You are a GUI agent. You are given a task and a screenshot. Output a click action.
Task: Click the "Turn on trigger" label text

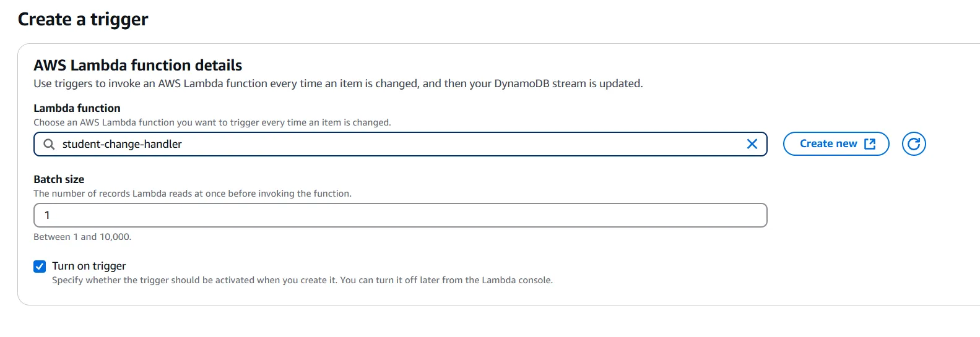(x=89, y=266)
